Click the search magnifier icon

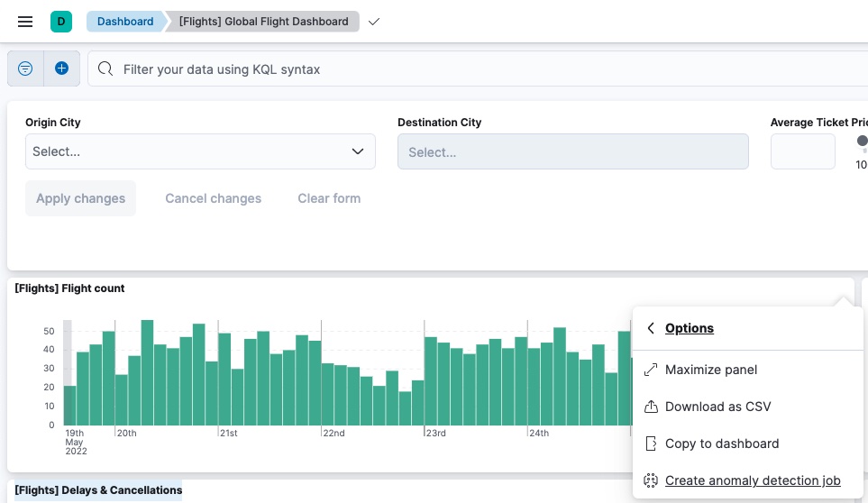[x=105, y=69]
